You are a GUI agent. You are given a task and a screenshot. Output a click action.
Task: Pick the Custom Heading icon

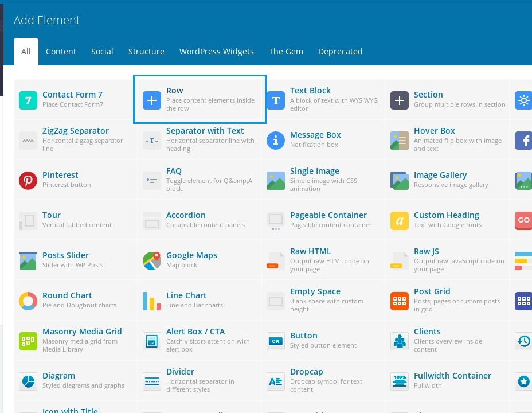pos(400,220)
